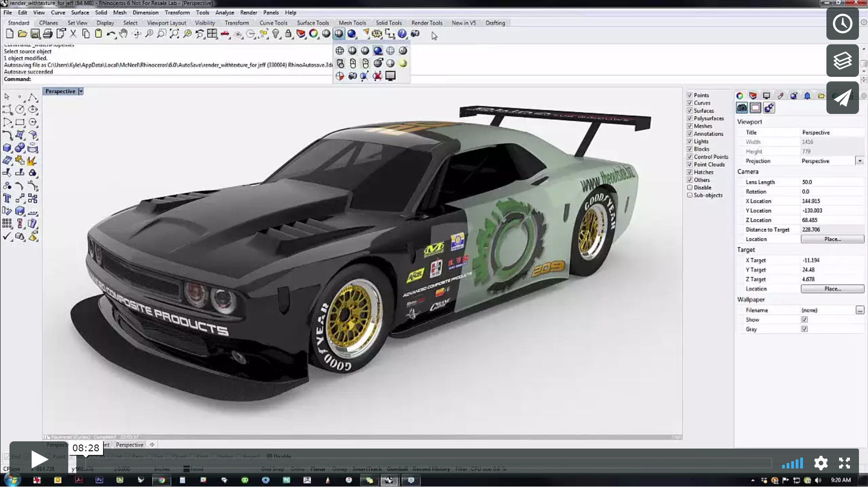Open the video player settings gear

[x=821, y=463]
